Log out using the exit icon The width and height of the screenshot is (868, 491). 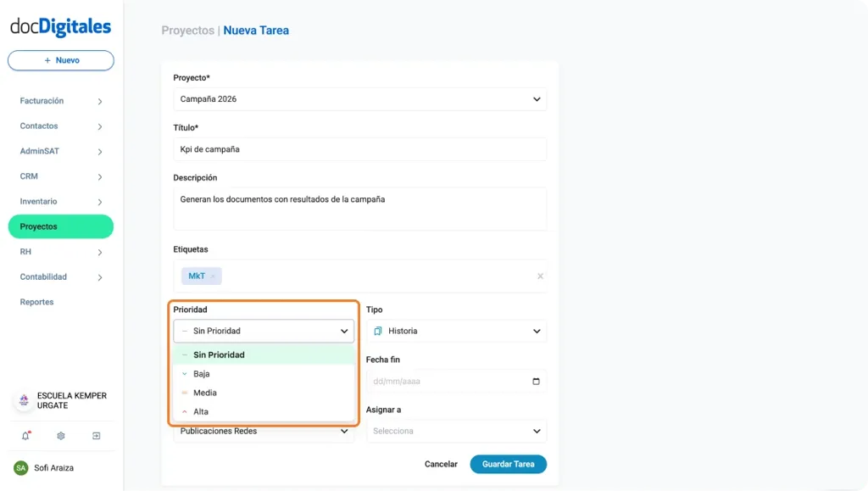click(96, 435)
